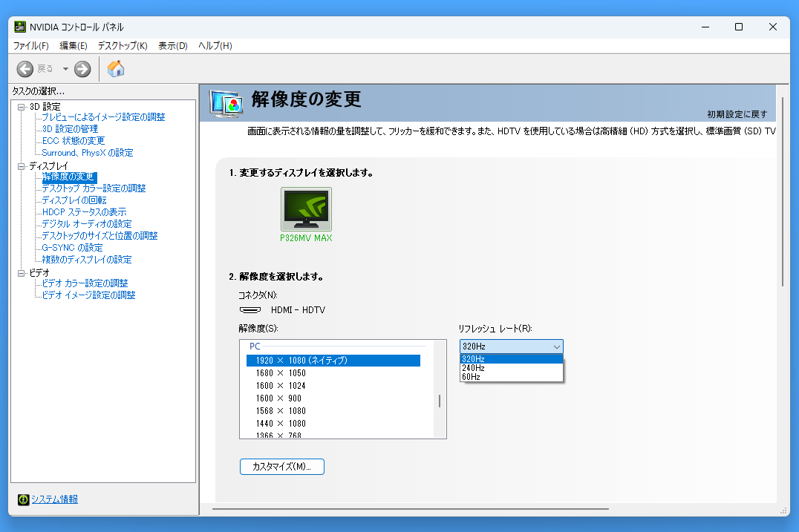Click the NVIDIA logo in title bar

click(20, 27)
